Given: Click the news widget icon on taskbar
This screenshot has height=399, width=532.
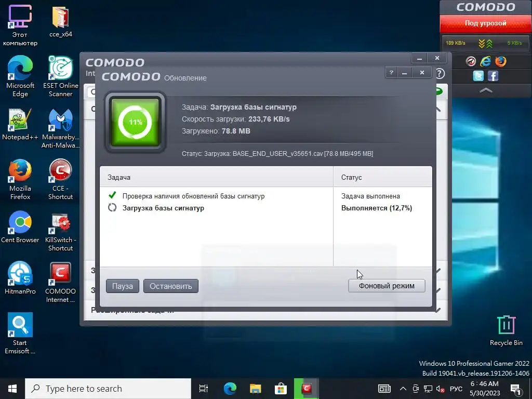Looking at the screenshot, I should click(x=384, y=389).
